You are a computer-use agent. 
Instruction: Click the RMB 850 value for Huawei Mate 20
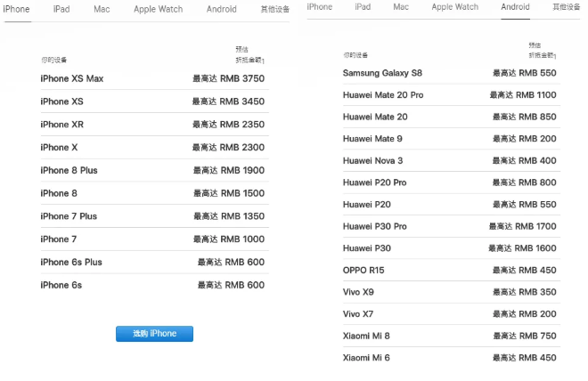(x=524, y=117)
